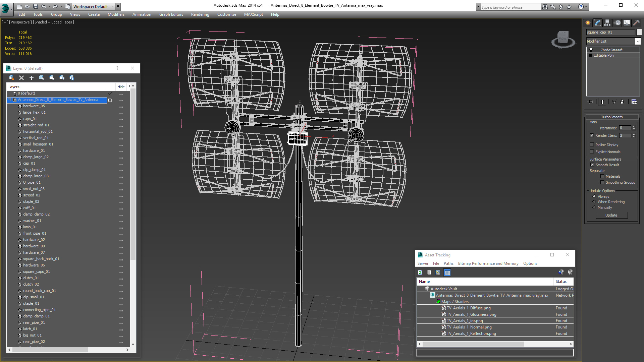The height and width of the screenshot is (362, 644).
Task: Open Bitmap Performance and Memory menu
Action: coord(488,263)
